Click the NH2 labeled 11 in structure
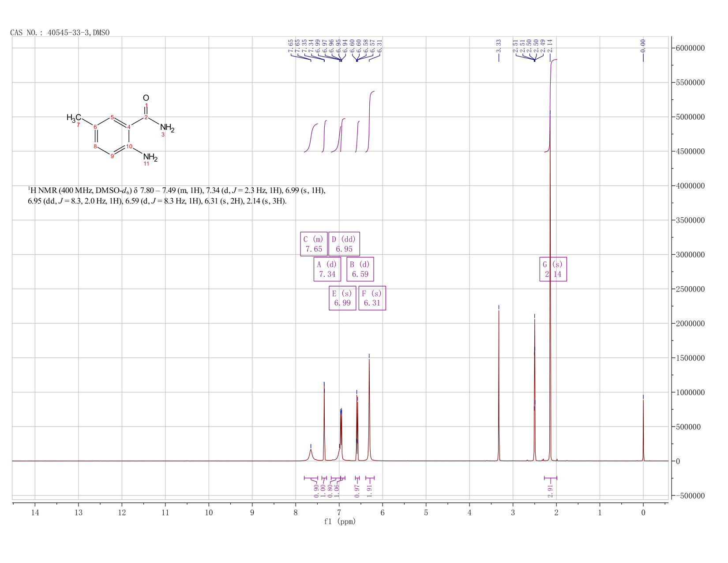 tap(150, 157)
